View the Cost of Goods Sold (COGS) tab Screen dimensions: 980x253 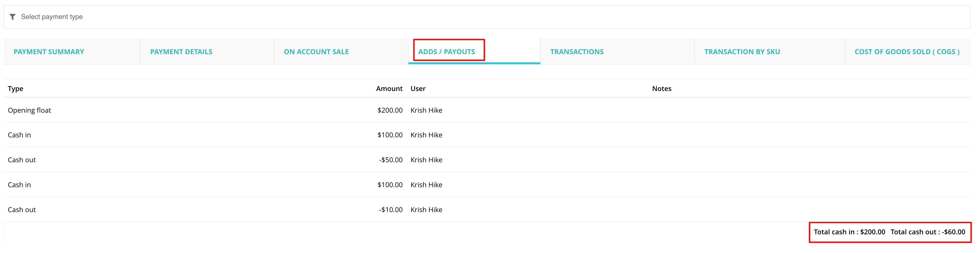pos(907,51)
